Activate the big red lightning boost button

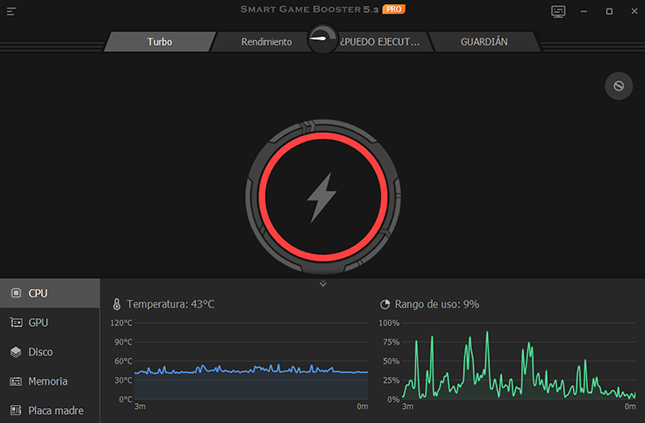(x=323, y=197)
